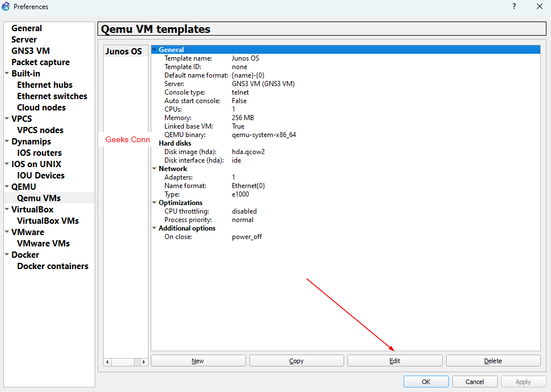This screenshot has height=392, width=551.
Task: Copy the selected Qemu template
Action: tap(296, 361)
